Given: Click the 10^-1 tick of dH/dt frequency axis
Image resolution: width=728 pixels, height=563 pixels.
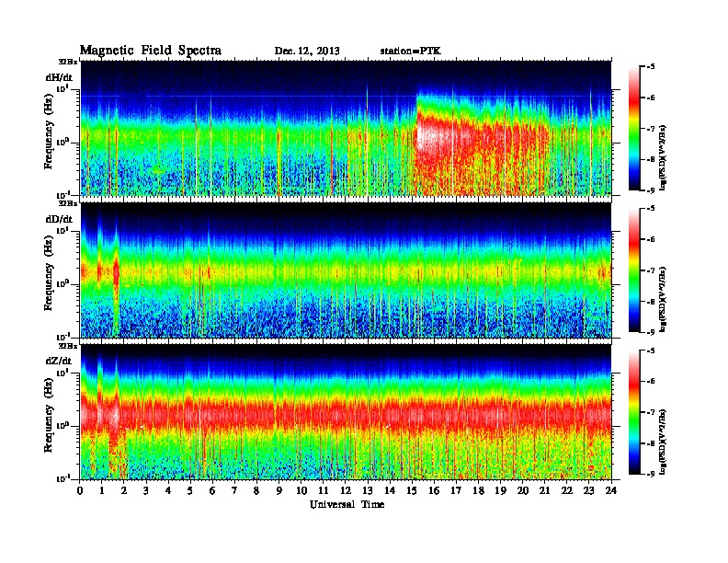Looking at the screenshot, I should (x=63, y=195).
